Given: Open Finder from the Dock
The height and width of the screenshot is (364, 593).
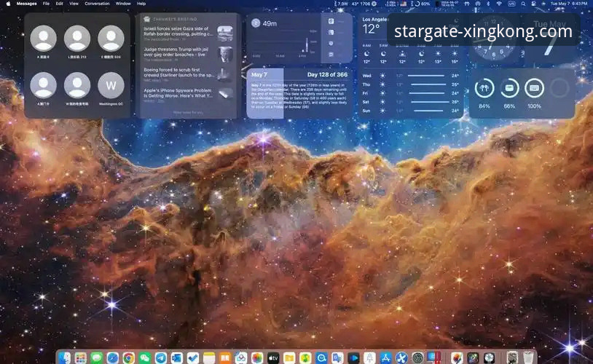Looking at the screenshot, I should coord(65,357).
